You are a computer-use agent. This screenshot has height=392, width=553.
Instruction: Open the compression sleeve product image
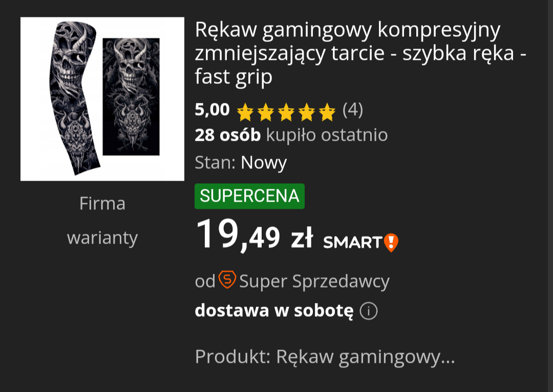(x=102, y=99)
